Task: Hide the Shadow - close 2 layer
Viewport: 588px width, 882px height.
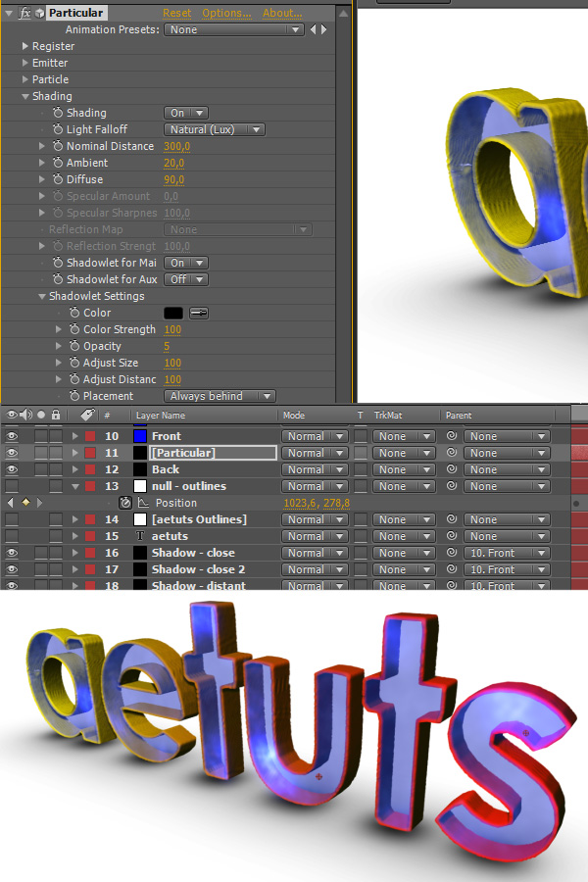Action: pos(12,569)
